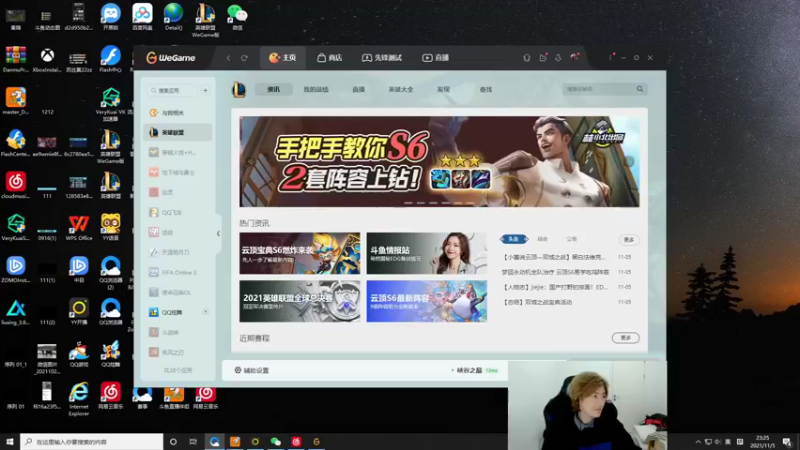Select 英雄联盟 in the sidebar
The width and height of the screenshot is (800, 450).
(x=178, y=132)
